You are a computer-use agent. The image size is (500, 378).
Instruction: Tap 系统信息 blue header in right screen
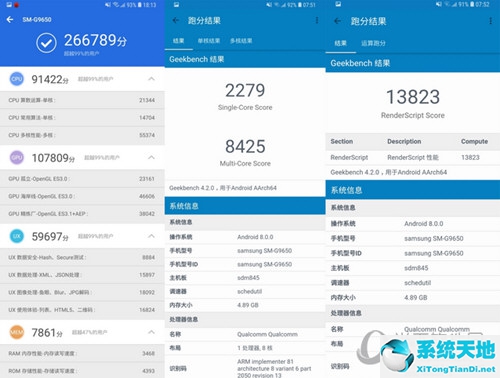click(413, 190)
